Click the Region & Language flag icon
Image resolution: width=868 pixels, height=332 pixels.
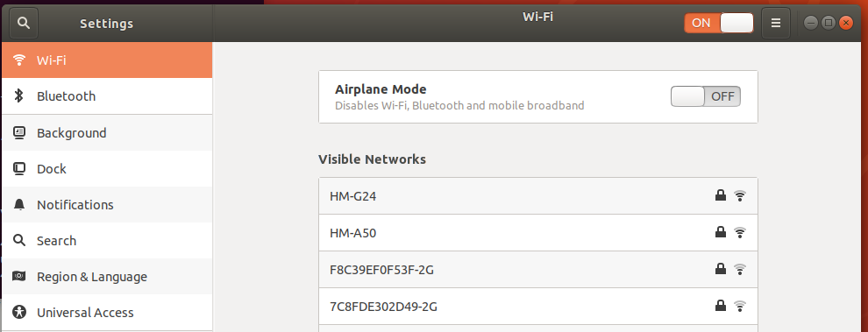[19, 276]
